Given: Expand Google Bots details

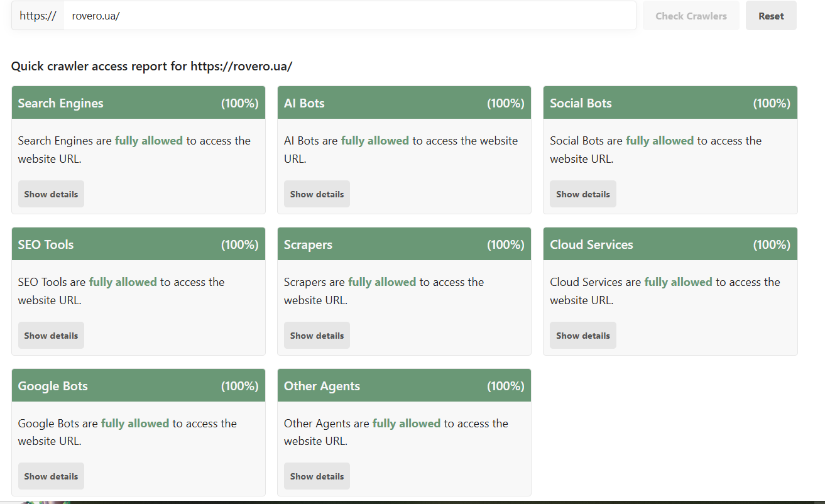Looking at the screenshot, I should pyautogui.click(x=51, y=476).
